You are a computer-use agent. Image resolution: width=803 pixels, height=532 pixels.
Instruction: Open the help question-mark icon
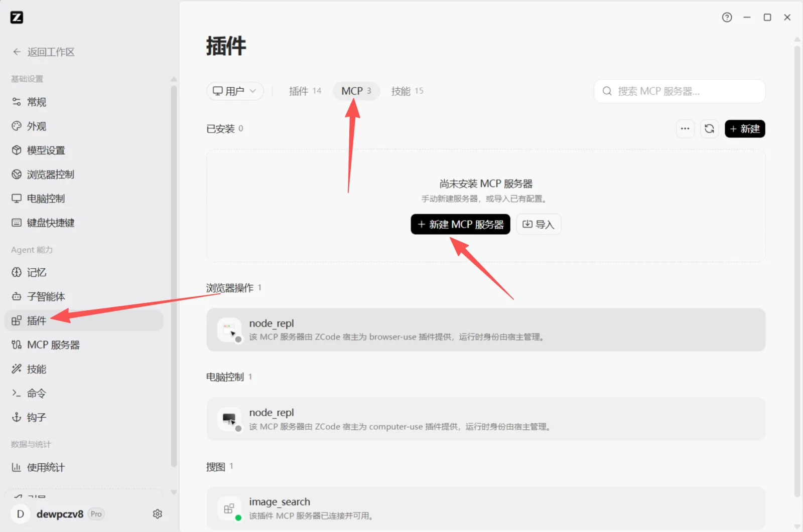[727, 18]
